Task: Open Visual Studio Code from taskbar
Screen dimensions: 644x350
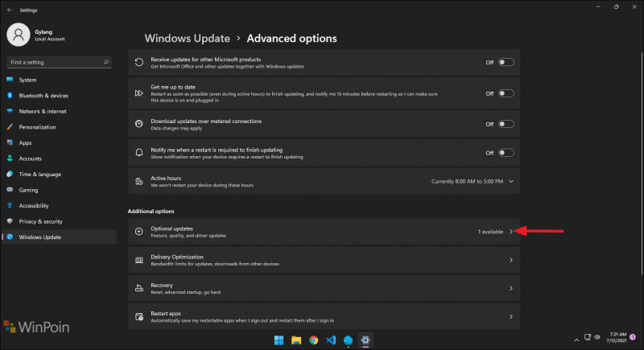Action: coord(331,340)
